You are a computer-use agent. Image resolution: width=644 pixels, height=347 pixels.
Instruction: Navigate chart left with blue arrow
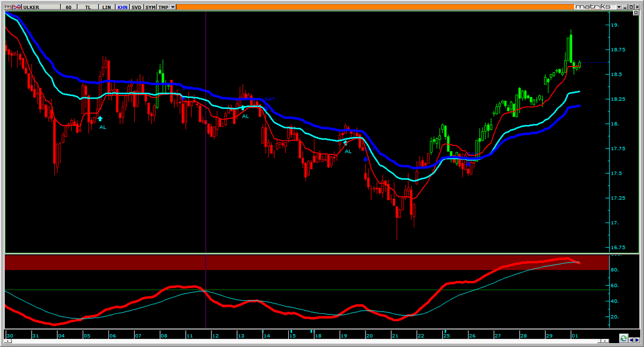coord(631,340)
